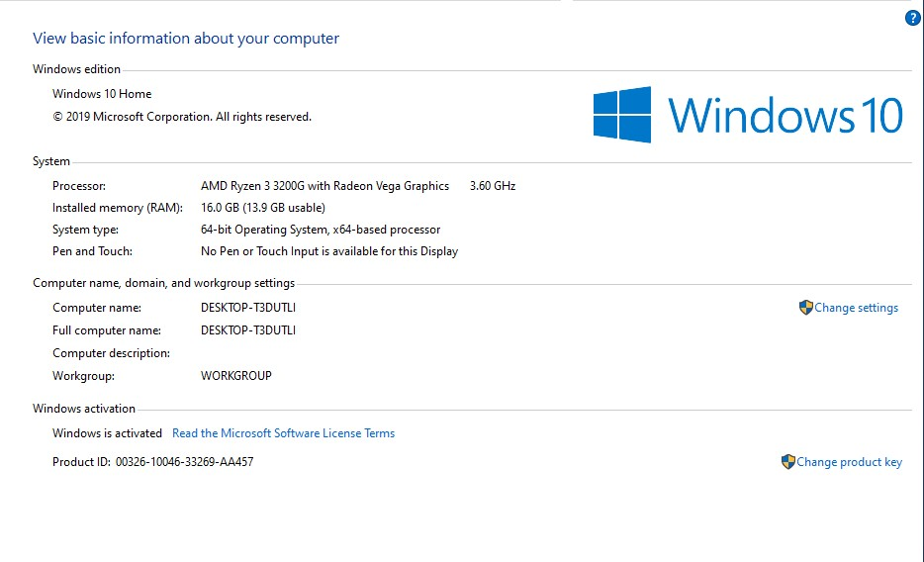
Task: Click the Windows 10 logo
Action: coord(748,115)
